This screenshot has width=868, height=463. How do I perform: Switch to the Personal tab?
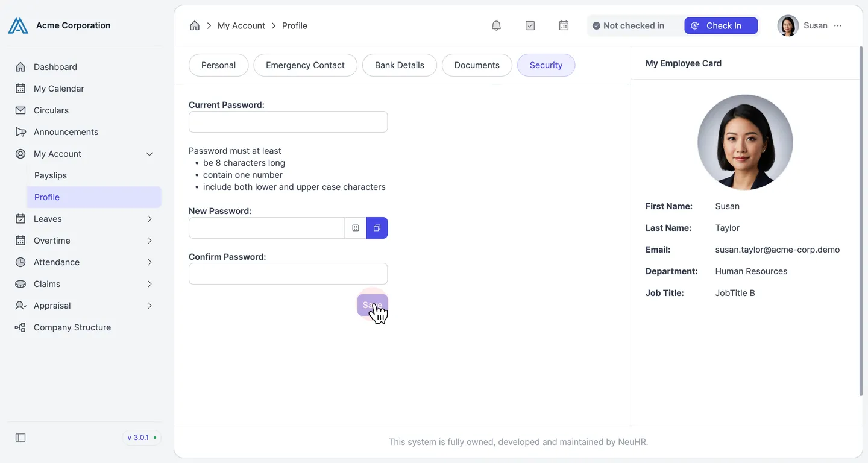[x=218, y=65]
